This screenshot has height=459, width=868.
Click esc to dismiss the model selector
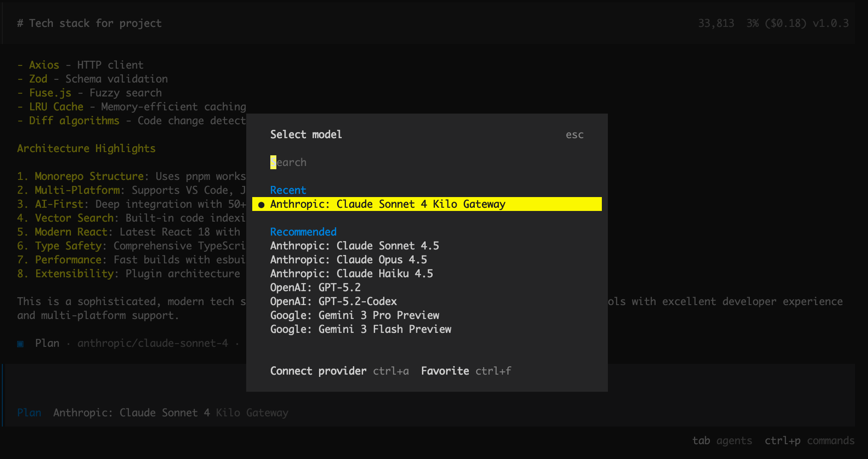[574, 134]
